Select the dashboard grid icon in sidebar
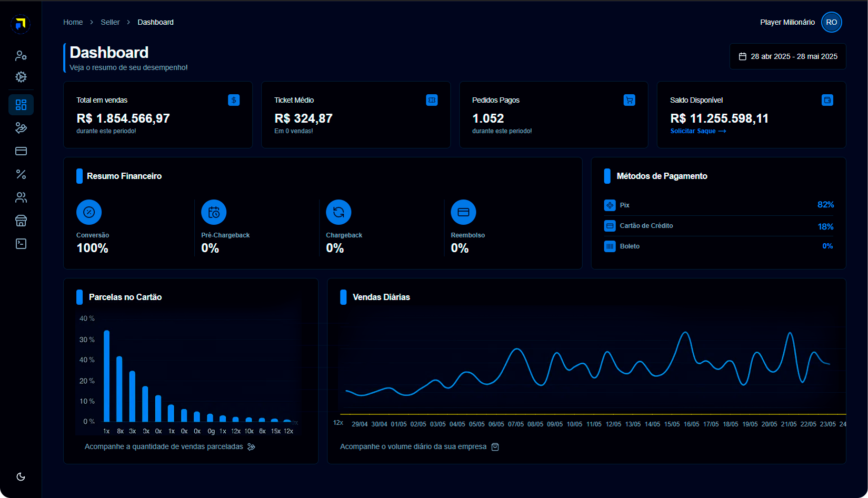Image resolution: width=868 pixels, height=498 pixels. (21, 105)
